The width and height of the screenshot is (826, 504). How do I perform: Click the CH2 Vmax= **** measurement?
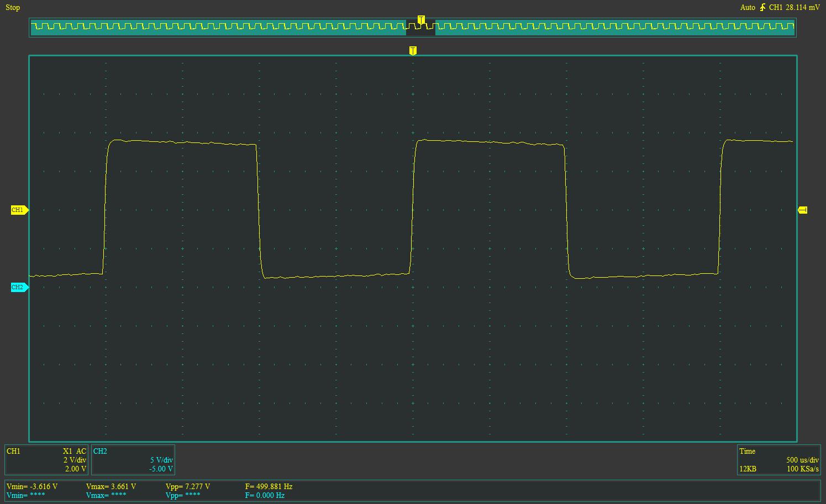coord(106,496)
